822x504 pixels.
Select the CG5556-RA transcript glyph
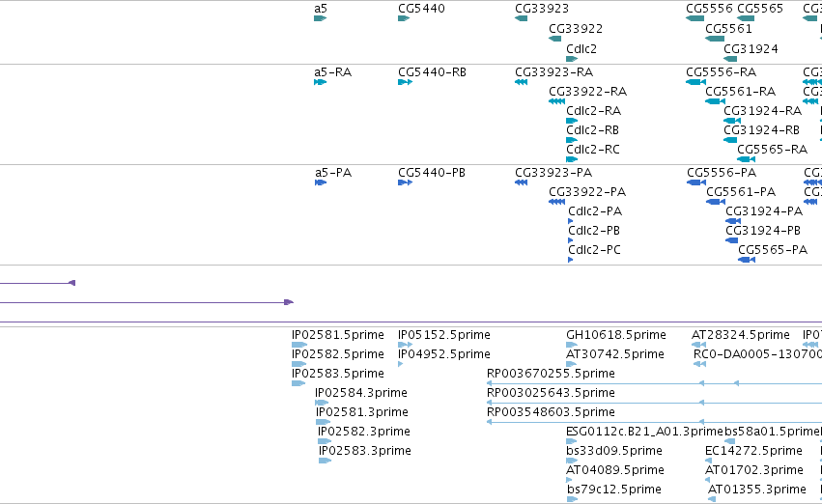pyautogui.click(x=695, y=82)
